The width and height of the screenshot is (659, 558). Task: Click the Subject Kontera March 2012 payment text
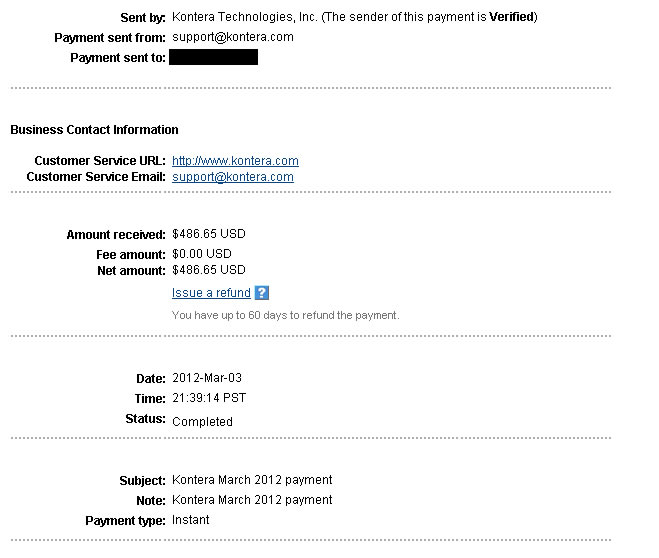(252, 480)
